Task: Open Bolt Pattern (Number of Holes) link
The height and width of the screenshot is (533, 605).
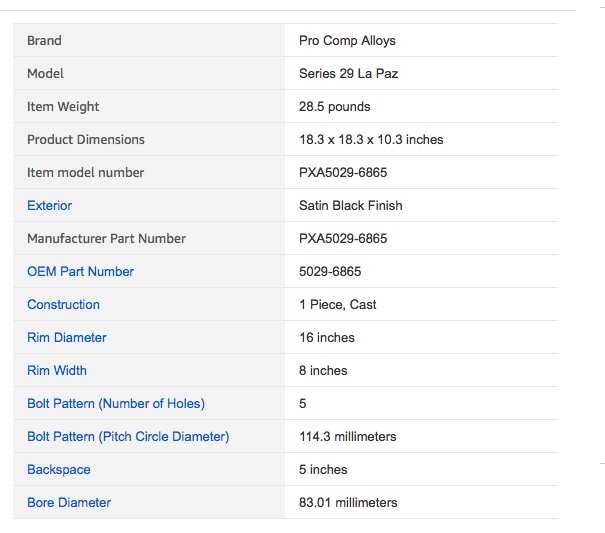Action: pos(115,403)
